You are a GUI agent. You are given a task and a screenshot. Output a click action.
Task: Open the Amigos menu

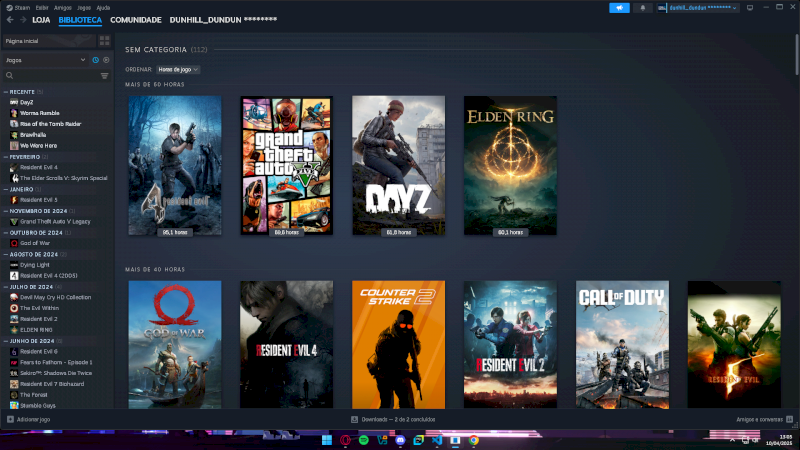[62, 7]
